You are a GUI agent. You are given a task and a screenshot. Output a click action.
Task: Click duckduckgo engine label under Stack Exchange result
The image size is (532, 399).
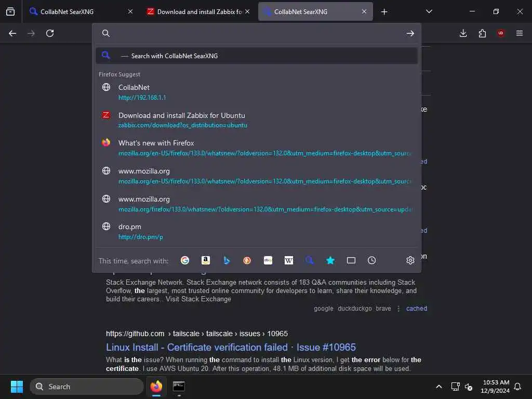[354, 309]
